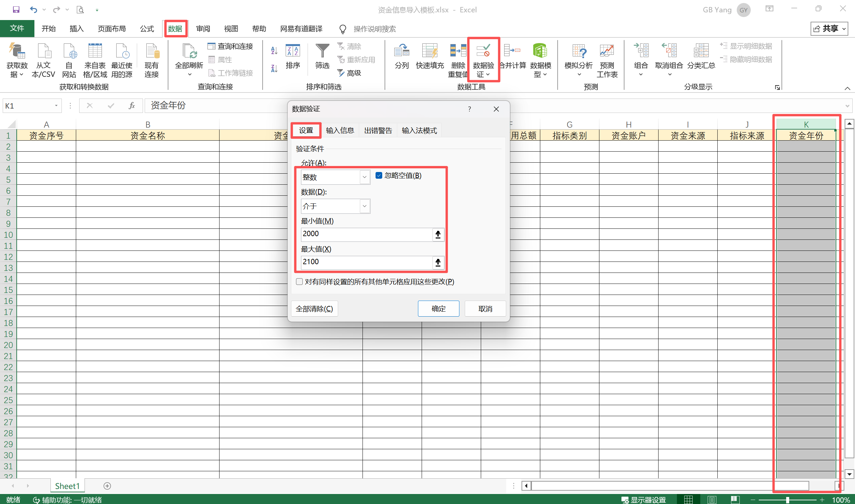Image resolution: width=855 pixels, height=504 pixels.
Task: Click the zoom slider handle
Action: (787, 500)
